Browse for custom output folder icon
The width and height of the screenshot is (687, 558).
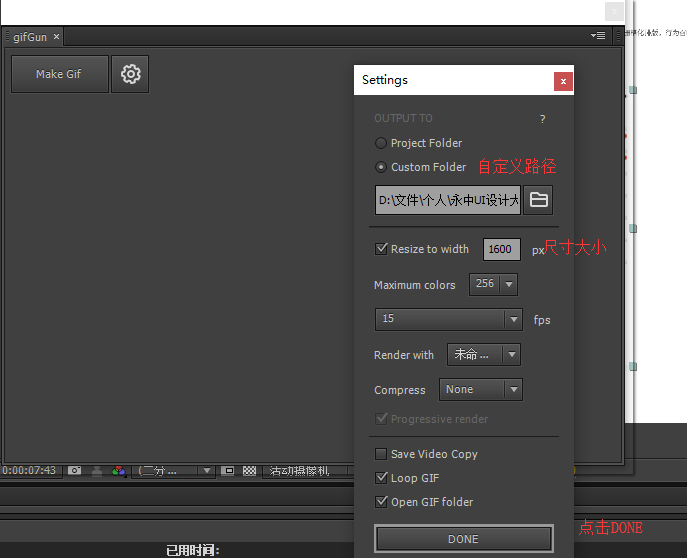pos(538,200)
